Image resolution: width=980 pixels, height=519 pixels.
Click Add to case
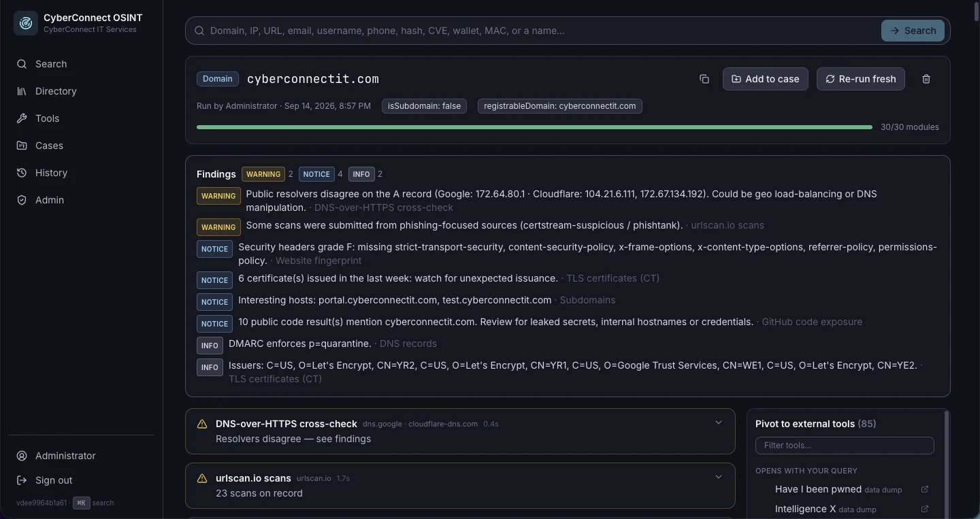point(766,79)
